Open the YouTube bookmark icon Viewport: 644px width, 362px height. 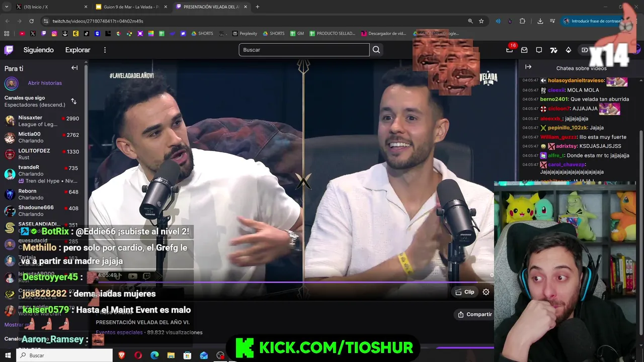click(22, 34)
